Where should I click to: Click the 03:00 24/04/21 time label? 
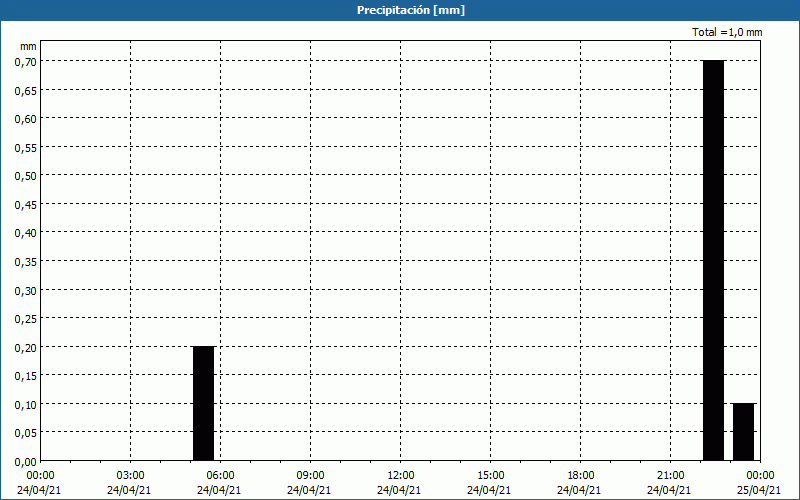(x=130, y=483)
